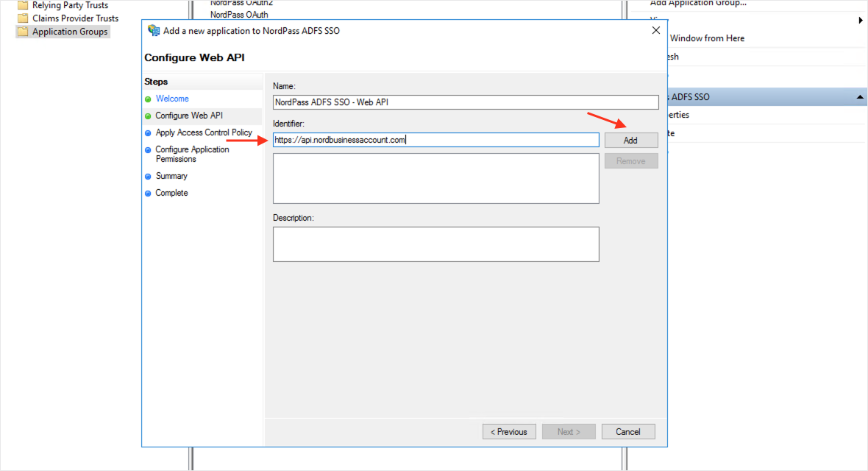Click into the Identifier URL field
The height and width of the screenshot is (471, 868).
[435, 140]
